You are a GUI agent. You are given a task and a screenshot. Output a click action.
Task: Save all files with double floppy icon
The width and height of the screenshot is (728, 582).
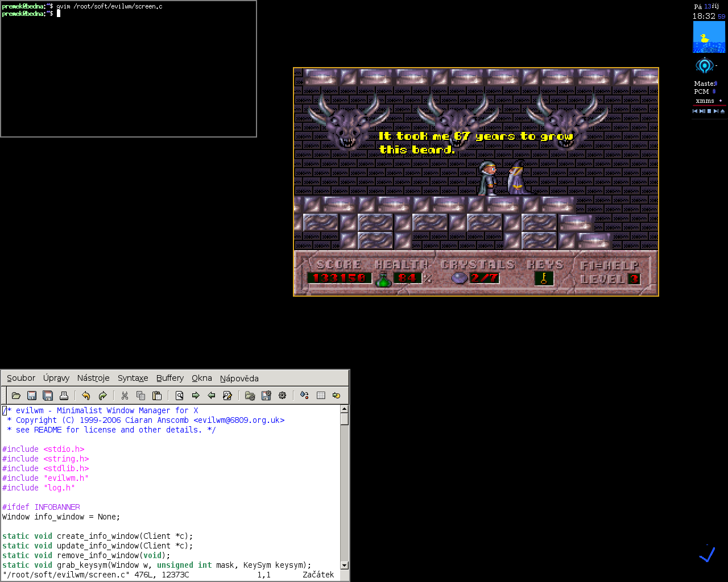point(48,396)
